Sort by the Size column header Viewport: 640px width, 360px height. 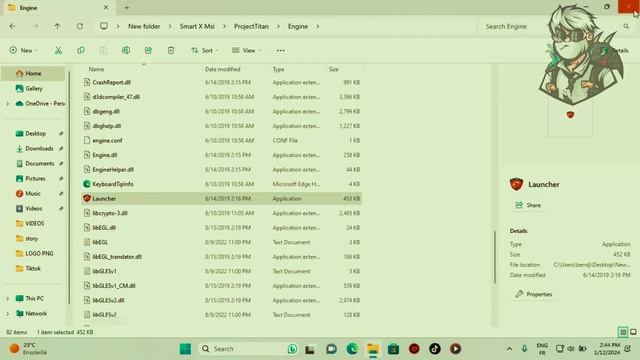click(333, 69)
